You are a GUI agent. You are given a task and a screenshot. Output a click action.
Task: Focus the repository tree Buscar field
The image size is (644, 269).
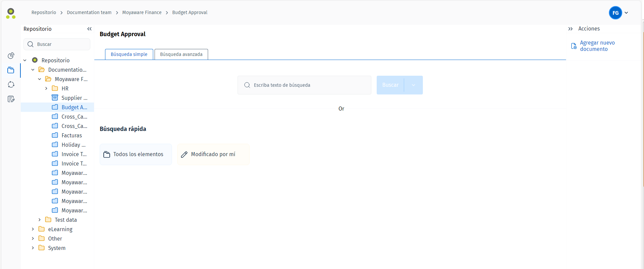(57, 44)
